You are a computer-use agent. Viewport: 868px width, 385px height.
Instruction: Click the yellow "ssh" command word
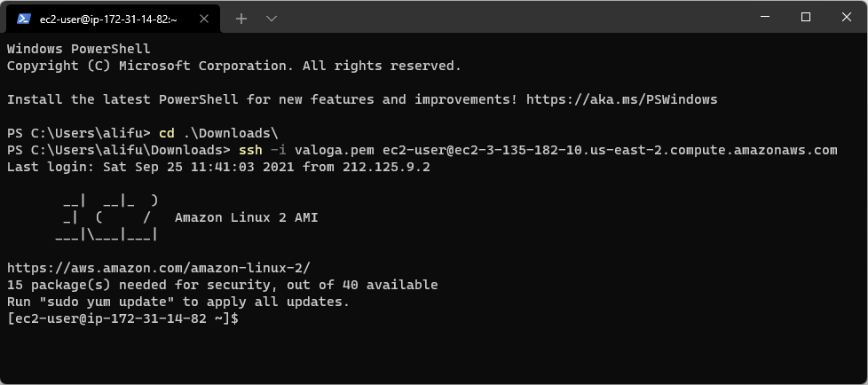tap(250, 150)
